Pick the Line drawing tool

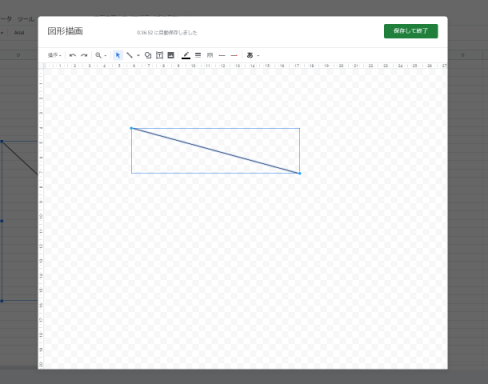coord(130,55)
